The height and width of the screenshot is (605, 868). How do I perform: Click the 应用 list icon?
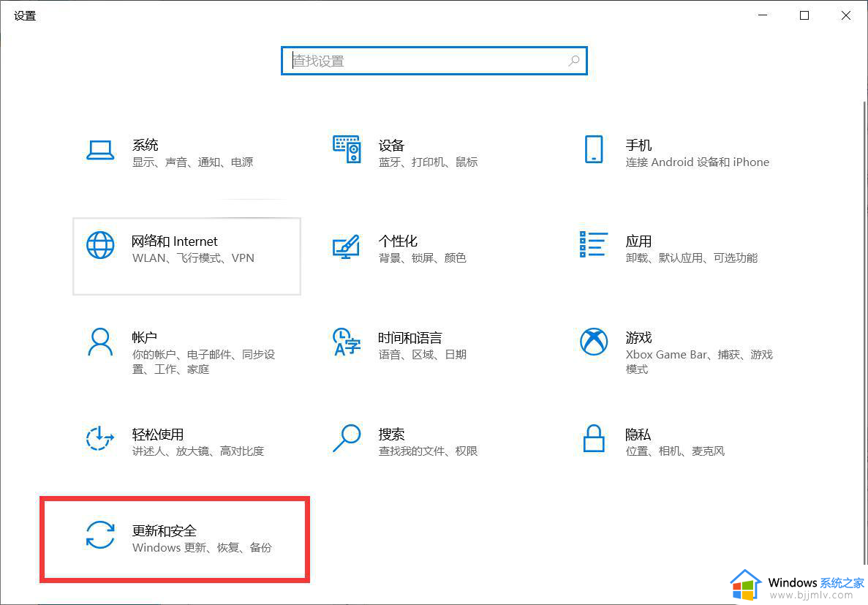(594, 244)
